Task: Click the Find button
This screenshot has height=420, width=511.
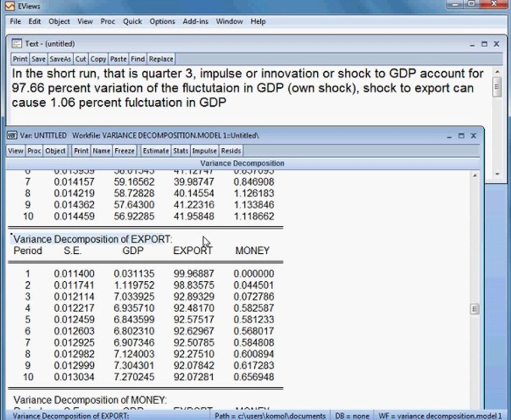Action: pyautogui.click(x=138, y=59)
